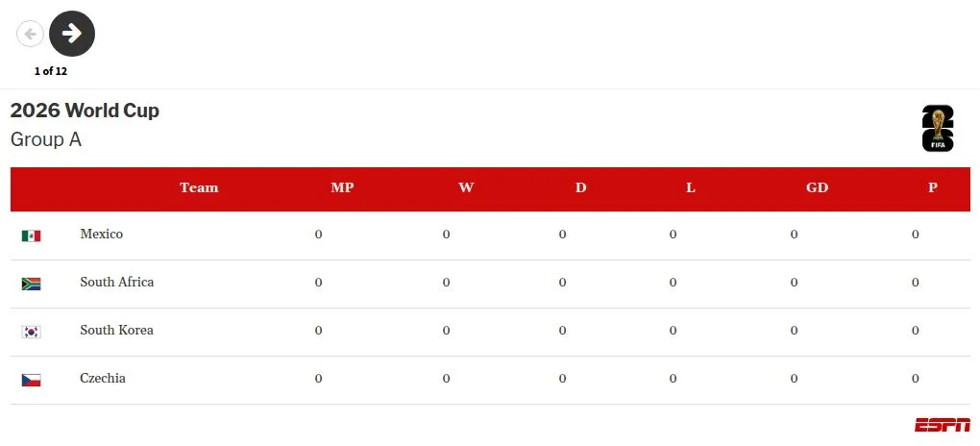Click the GD column header

[x=817, y=187]
